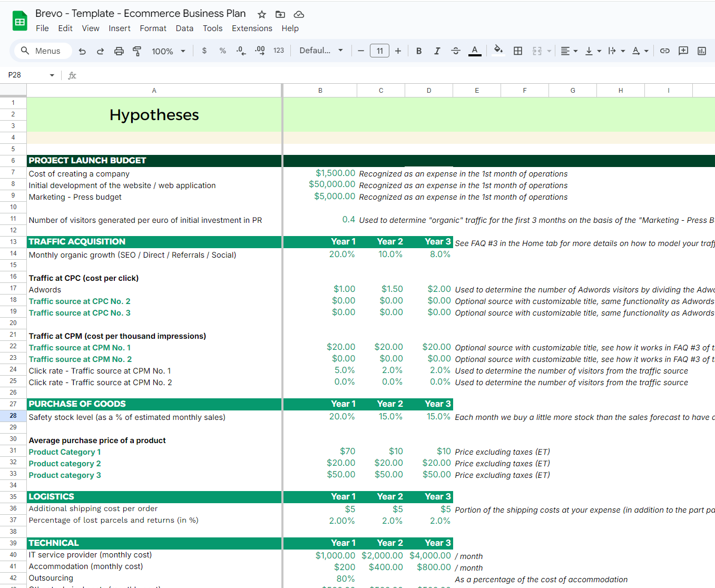Open the File menu
Screen dimensions: 715x588
coord(42,28)
